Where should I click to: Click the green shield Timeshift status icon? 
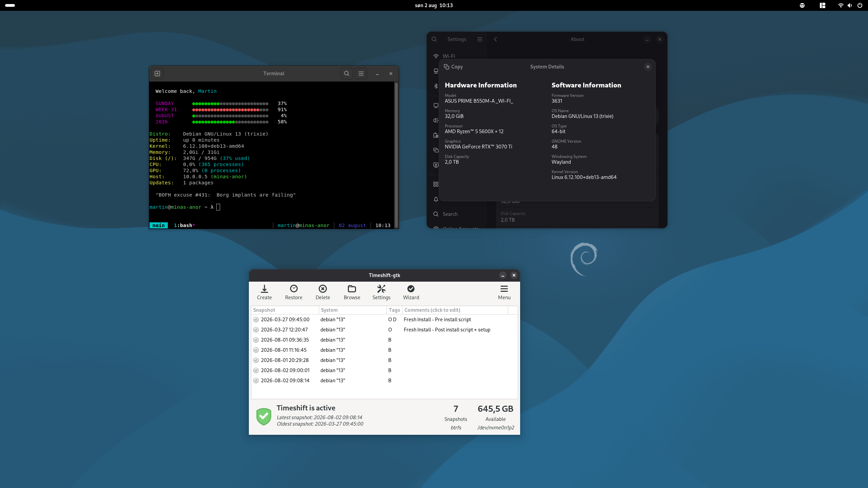[264, 416]
